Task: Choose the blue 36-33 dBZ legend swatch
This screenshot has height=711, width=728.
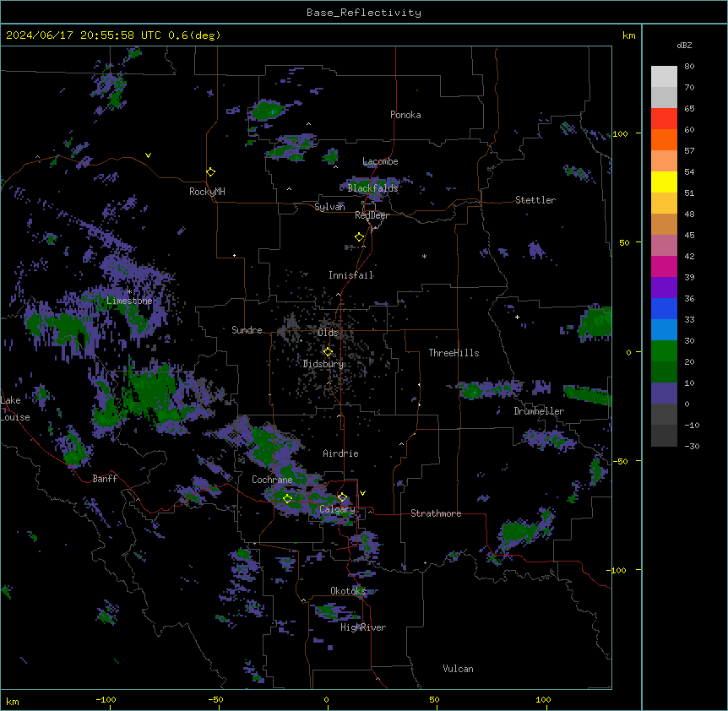Action: click(x=664, y=308)
